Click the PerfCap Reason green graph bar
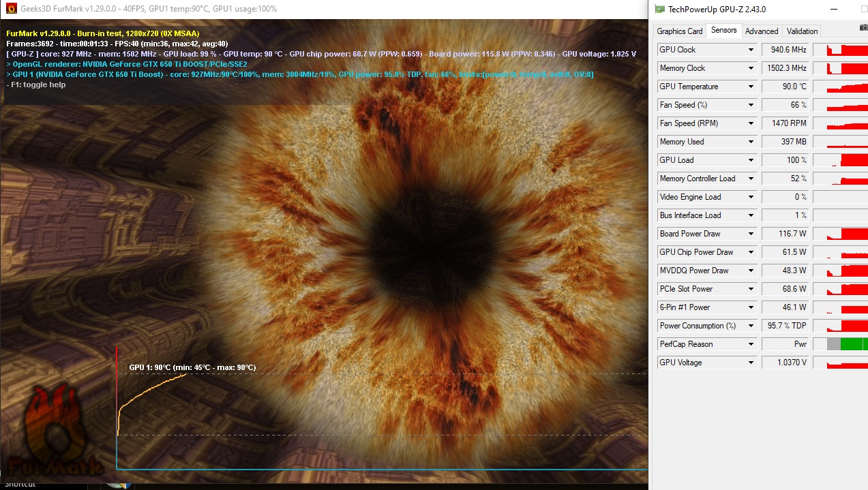 pos(854,344)
